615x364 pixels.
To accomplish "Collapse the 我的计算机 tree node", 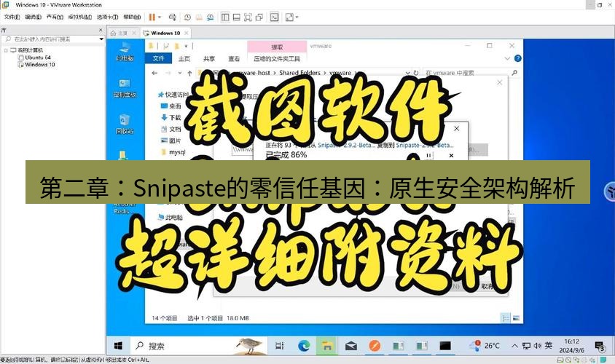I will click(6, 50).
